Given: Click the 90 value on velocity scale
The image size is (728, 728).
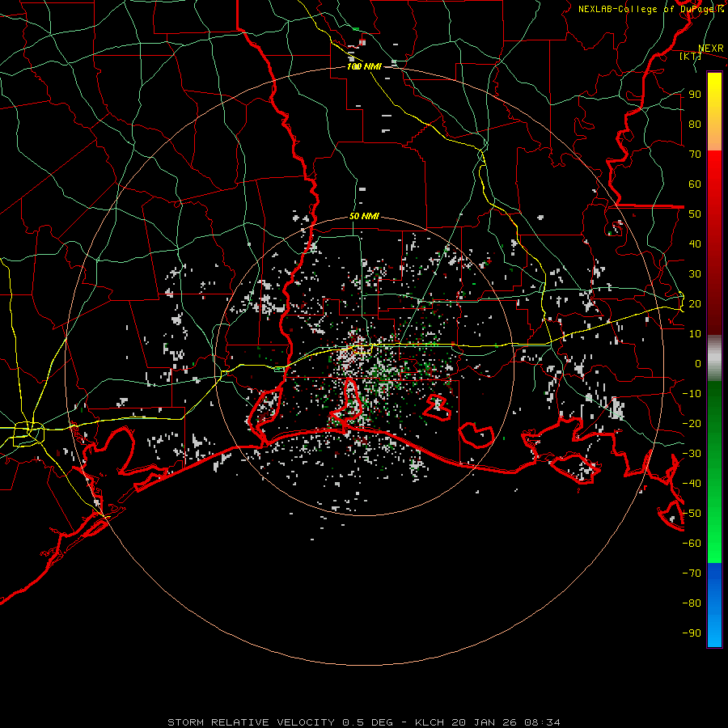Looking at the screenshot, I should point(695,95).
